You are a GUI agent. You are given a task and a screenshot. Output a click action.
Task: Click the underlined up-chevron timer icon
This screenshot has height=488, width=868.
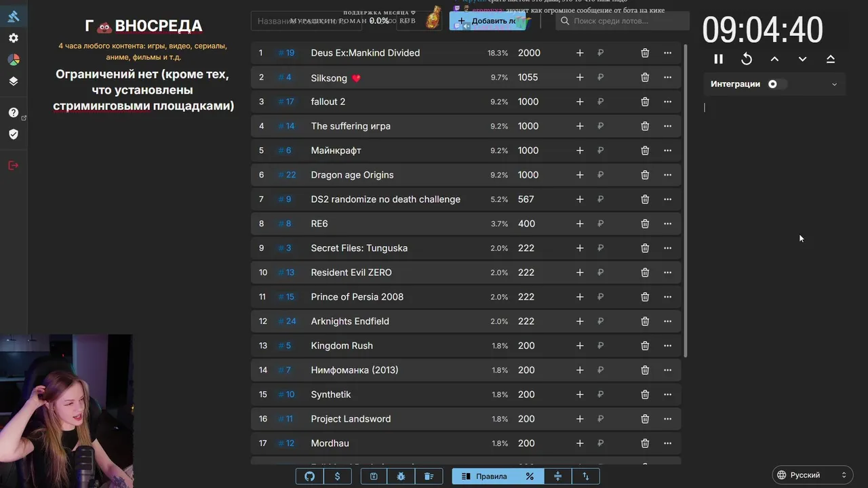point(831,59)
